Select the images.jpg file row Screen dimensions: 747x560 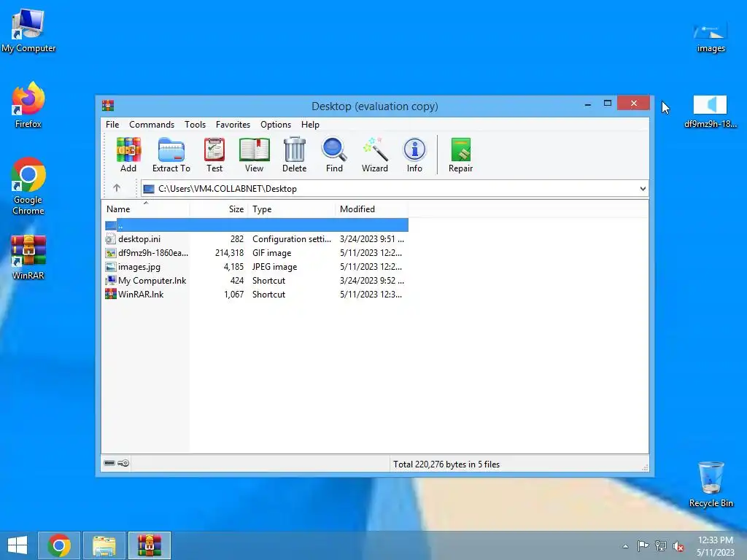point(256,267)
